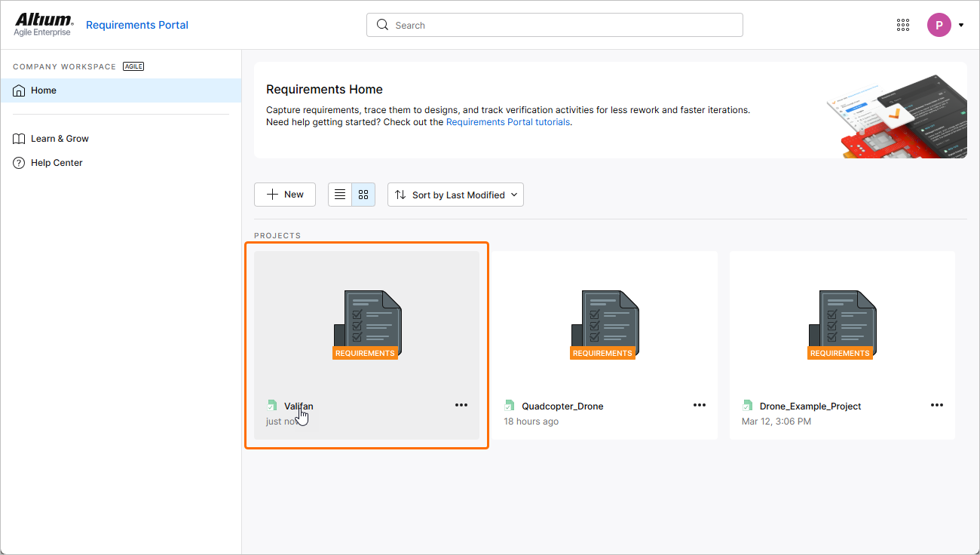Click the Quadcopter_Drone requirements thumbnail image
Viewport: 980px width, 555px height.
604,323
